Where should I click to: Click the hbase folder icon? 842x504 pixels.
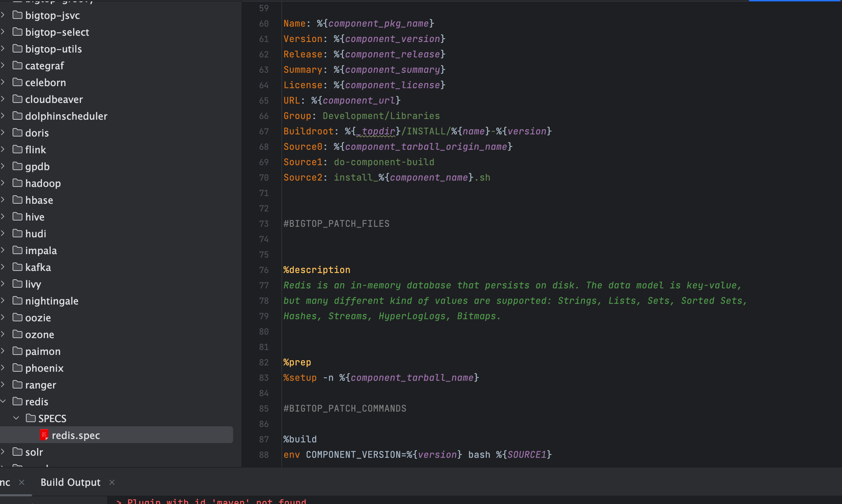tap(17, 200)
